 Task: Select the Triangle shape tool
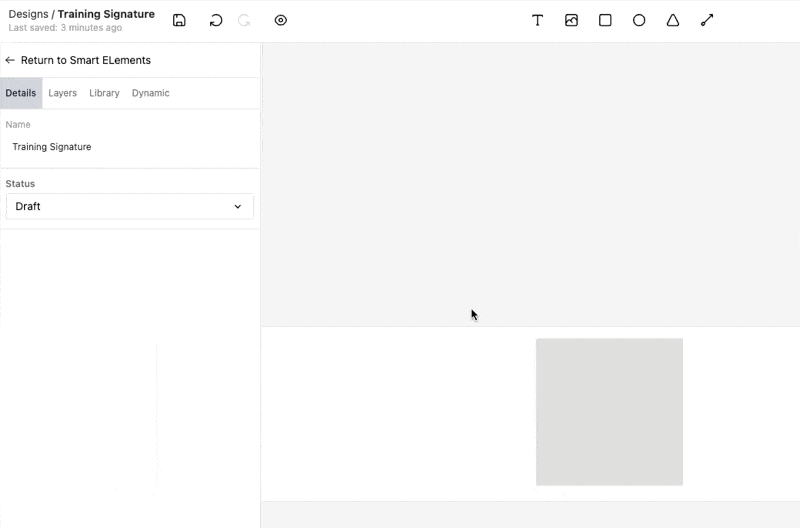click(x=673, y=20)
